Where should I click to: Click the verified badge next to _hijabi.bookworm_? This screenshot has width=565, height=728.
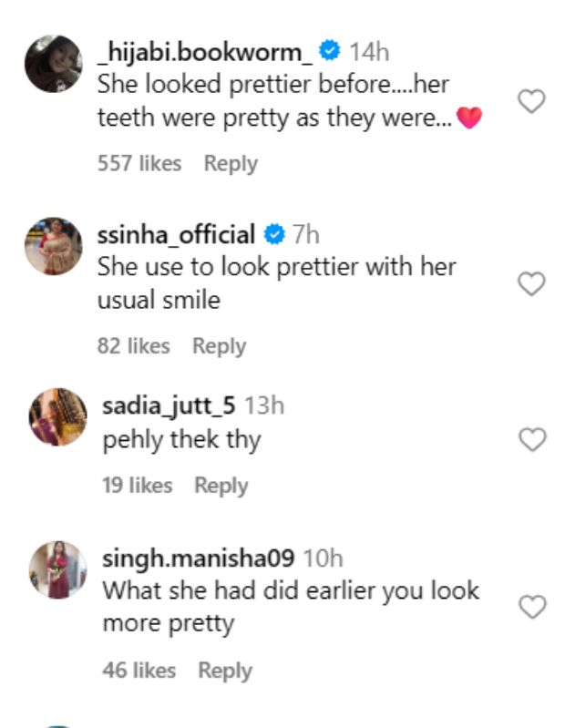[x=329, y=52]
